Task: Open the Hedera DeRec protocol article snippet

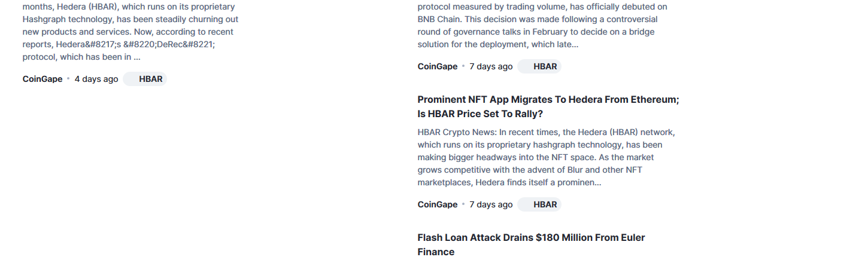Action: click(130, 32)
